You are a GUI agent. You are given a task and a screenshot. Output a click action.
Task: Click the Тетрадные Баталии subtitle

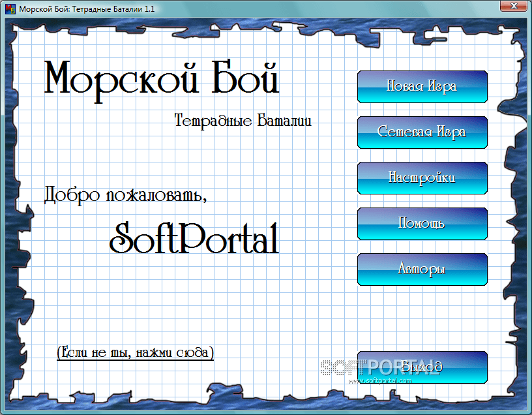[243, 121]
